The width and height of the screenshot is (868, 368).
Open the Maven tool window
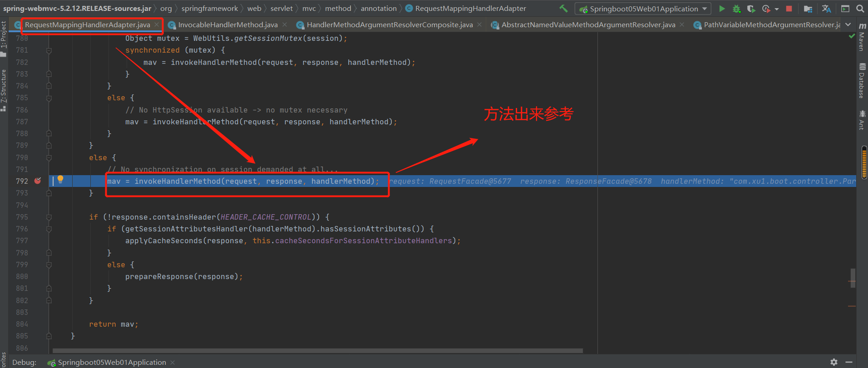(862, 38)
